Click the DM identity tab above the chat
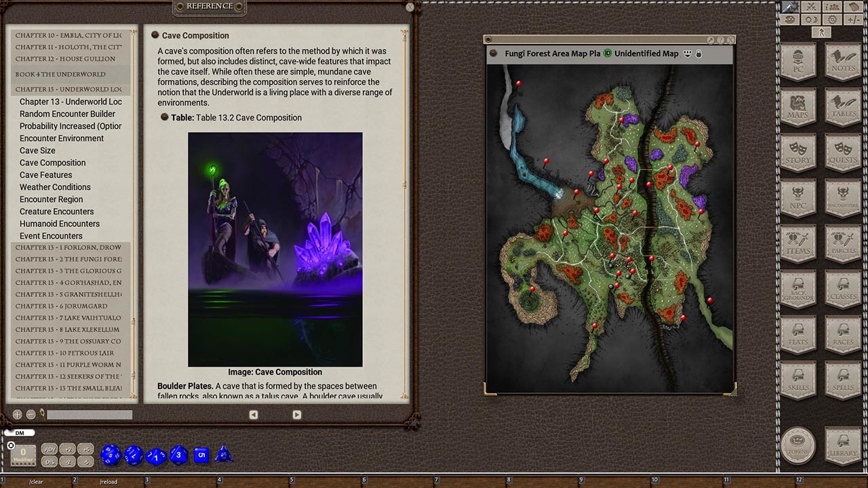Viewport: 868px width, 488px height. pos(20,432)
